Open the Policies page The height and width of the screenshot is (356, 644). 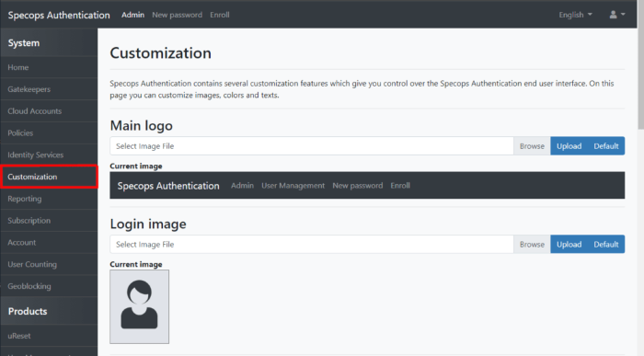(x=49, y=133)
